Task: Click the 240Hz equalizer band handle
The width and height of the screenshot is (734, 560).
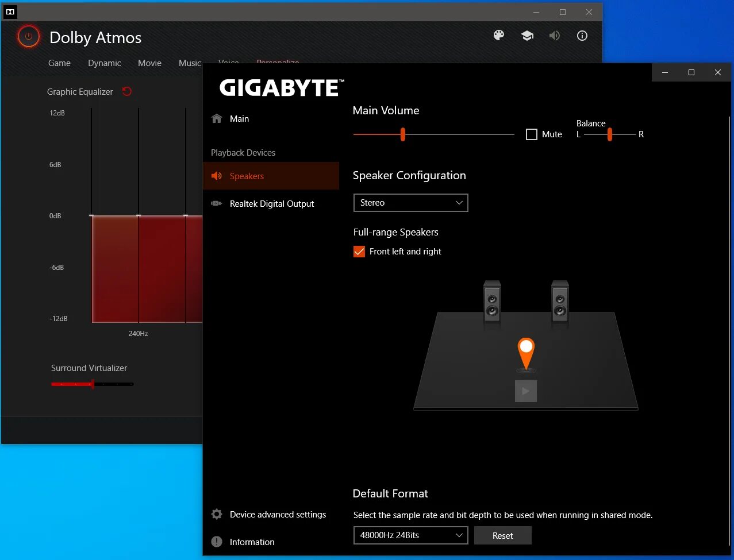Action: (x=139, y=215)
